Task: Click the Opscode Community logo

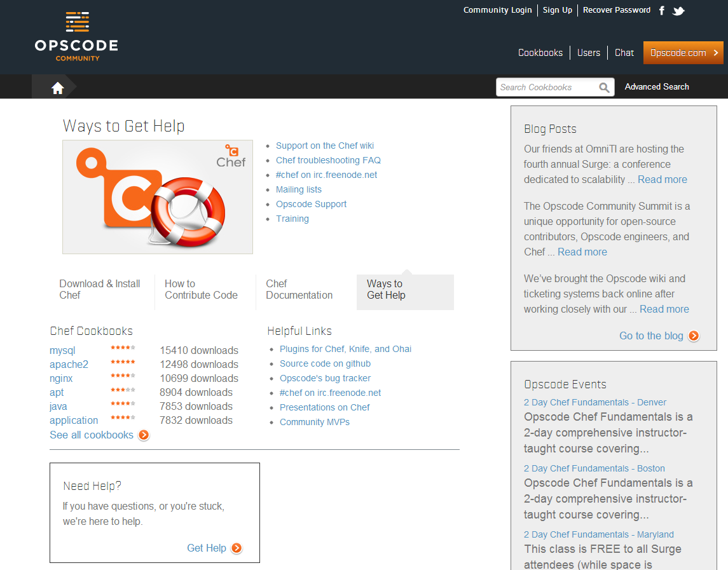Action: coord(76,36)
